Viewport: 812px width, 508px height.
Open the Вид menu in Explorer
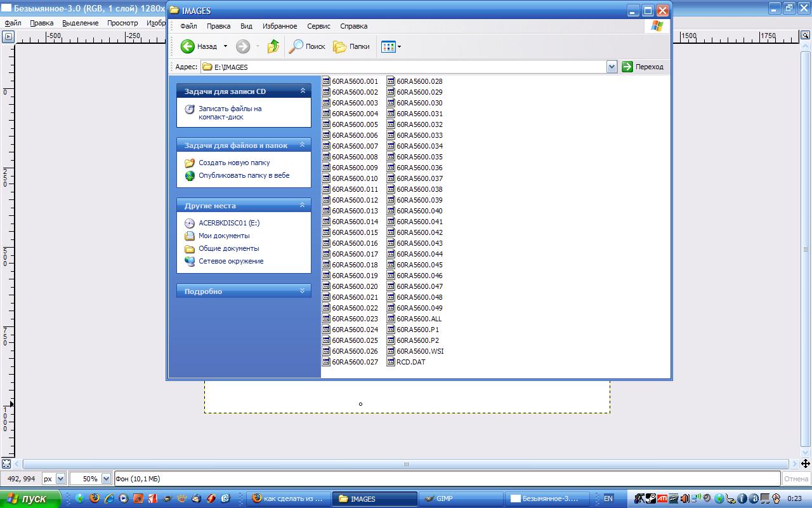[246, 26]
